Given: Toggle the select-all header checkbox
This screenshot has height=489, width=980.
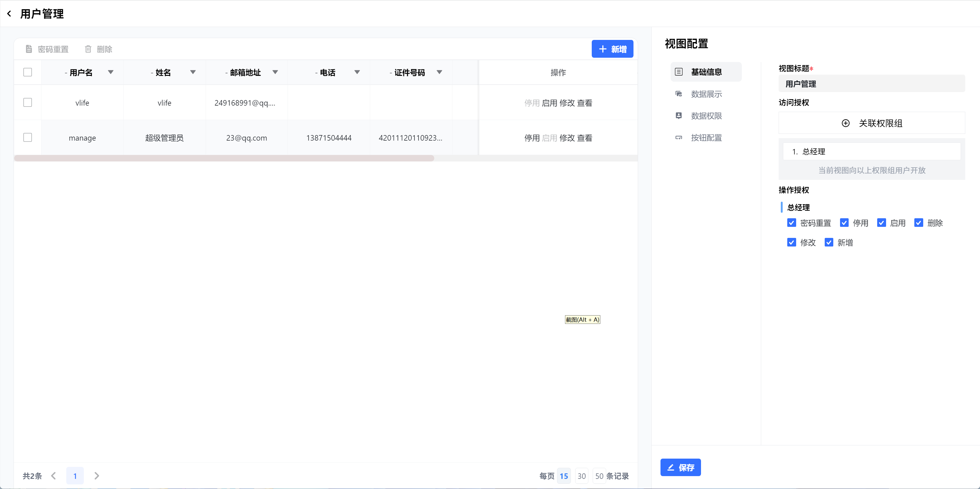Looking at the screenshot, I should pos(27,72).
